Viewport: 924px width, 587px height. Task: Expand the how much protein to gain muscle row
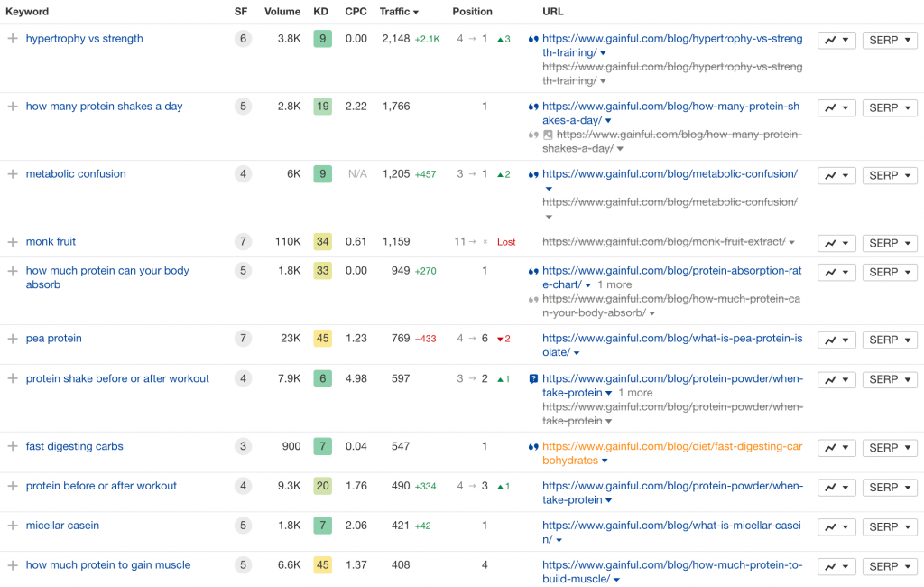point(13,565)
